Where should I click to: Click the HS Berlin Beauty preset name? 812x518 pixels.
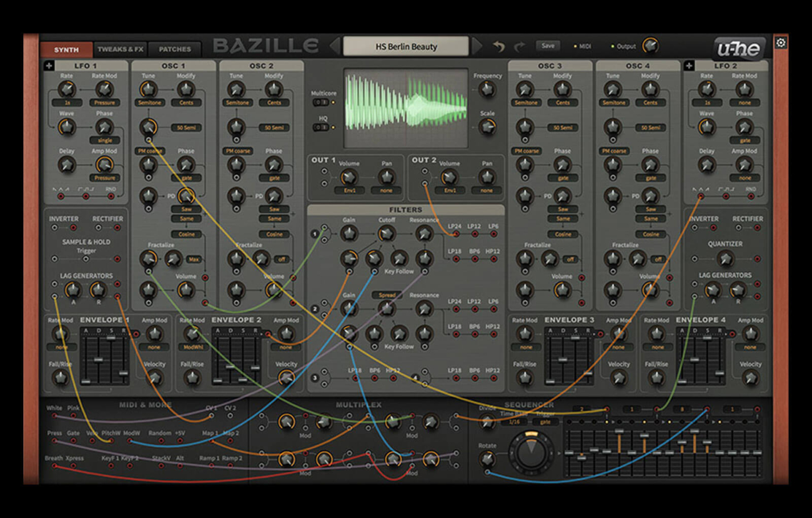406,46
